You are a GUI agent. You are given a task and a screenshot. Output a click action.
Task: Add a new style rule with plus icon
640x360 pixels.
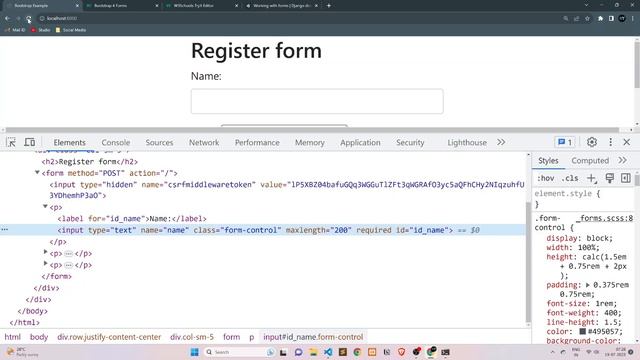tap(591, 178)
